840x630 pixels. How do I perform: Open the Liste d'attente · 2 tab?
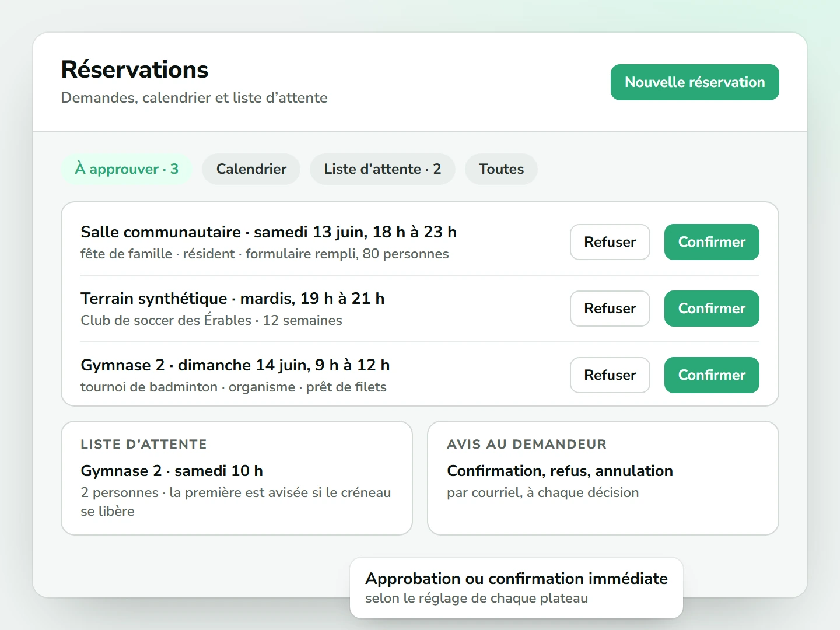pyautogui.click(x=383, y=169)
